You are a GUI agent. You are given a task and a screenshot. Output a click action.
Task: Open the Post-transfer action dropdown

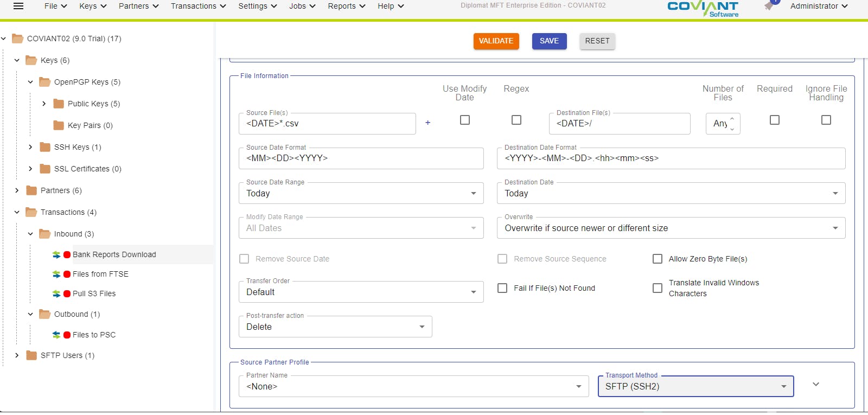coord(335,327)
